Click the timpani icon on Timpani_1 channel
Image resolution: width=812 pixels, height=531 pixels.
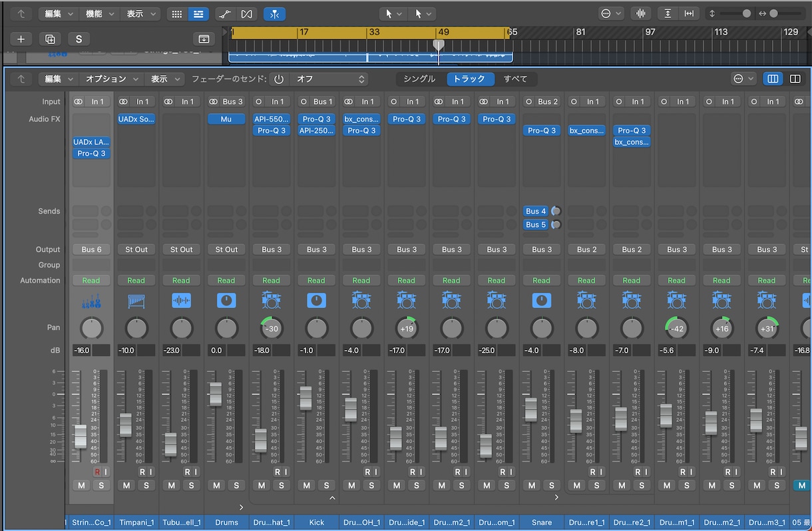pyautogui.click(x=136, y=301)
